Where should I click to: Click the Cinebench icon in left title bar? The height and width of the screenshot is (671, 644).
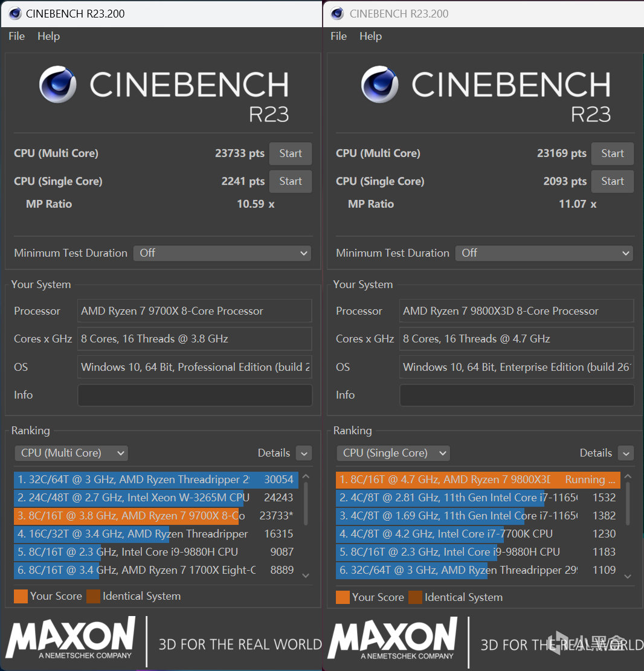click(x=15, y=13)
